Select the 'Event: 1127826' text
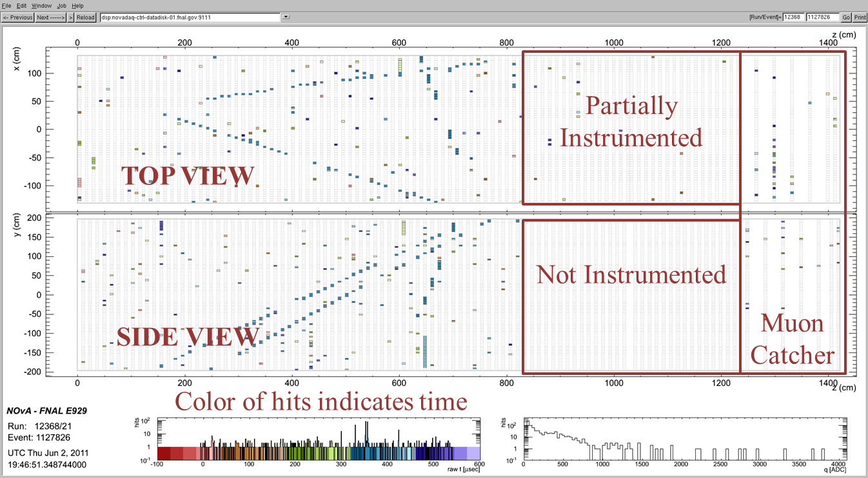This screenshot has width=868, height=478. [38, 437]
